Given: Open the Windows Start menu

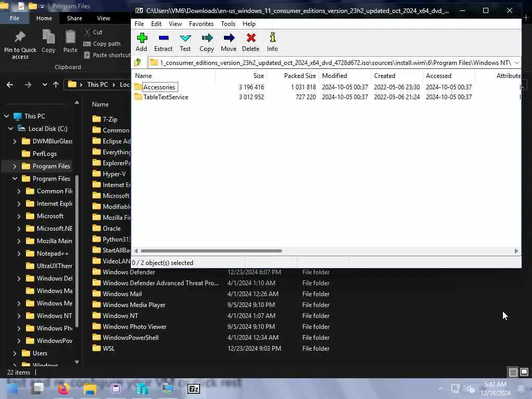Looking at the screenshot, I should click(x=12, y=389).
